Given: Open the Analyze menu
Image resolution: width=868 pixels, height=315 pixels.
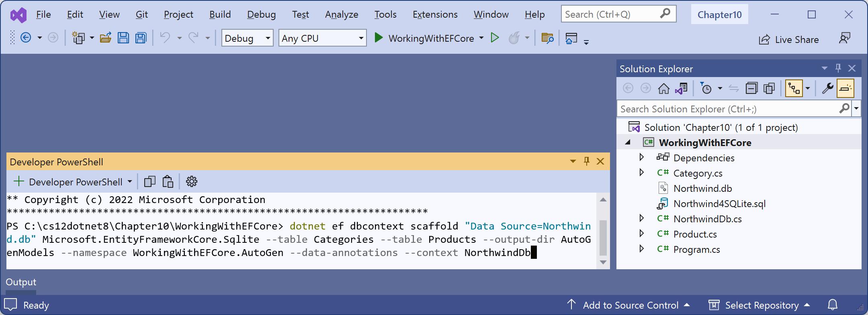Looking at the screenshot, I should pos(342,14).
